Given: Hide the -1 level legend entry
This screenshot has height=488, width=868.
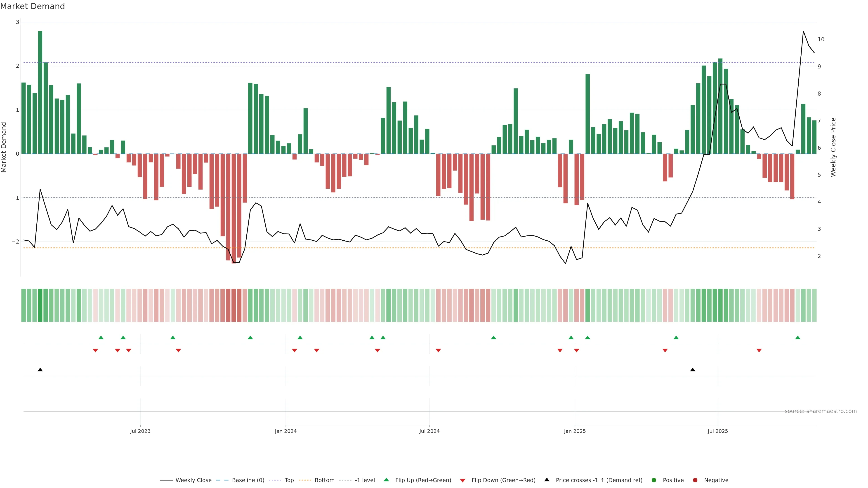Looking at the screenshot, I should point(365,480).
